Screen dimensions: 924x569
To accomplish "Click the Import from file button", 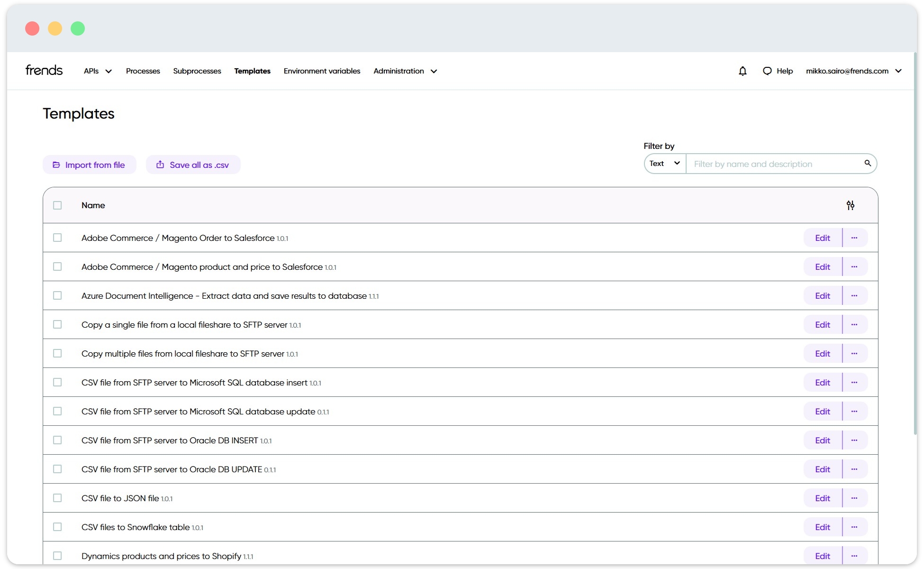I will pos(89,165).
